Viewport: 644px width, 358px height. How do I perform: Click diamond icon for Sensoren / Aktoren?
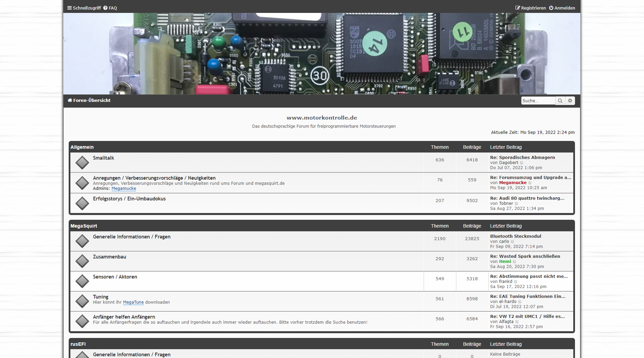[82, 281]
